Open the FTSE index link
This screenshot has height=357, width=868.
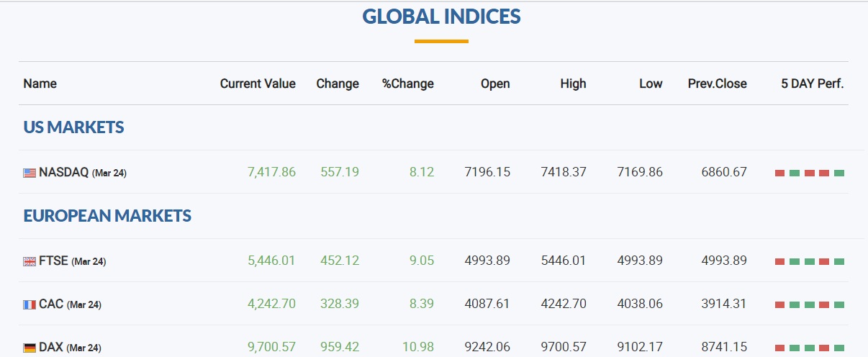tap(53, 261)
